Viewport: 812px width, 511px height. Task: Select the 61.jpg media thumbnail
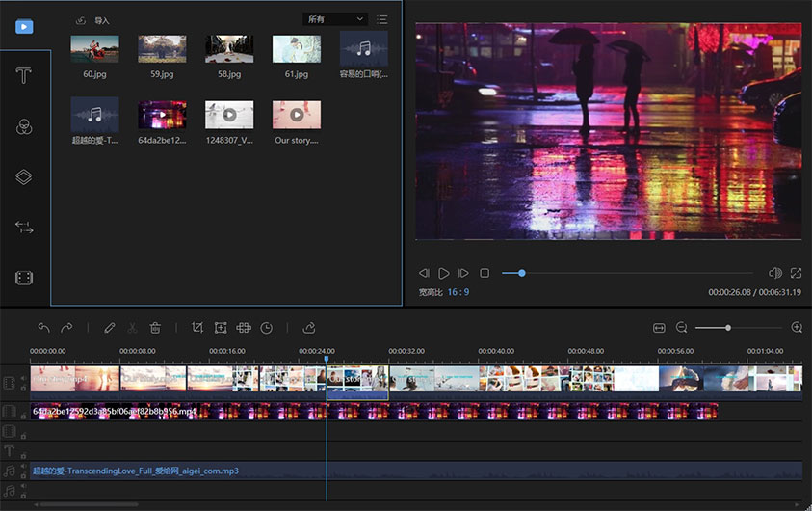(x=297, y=49)
